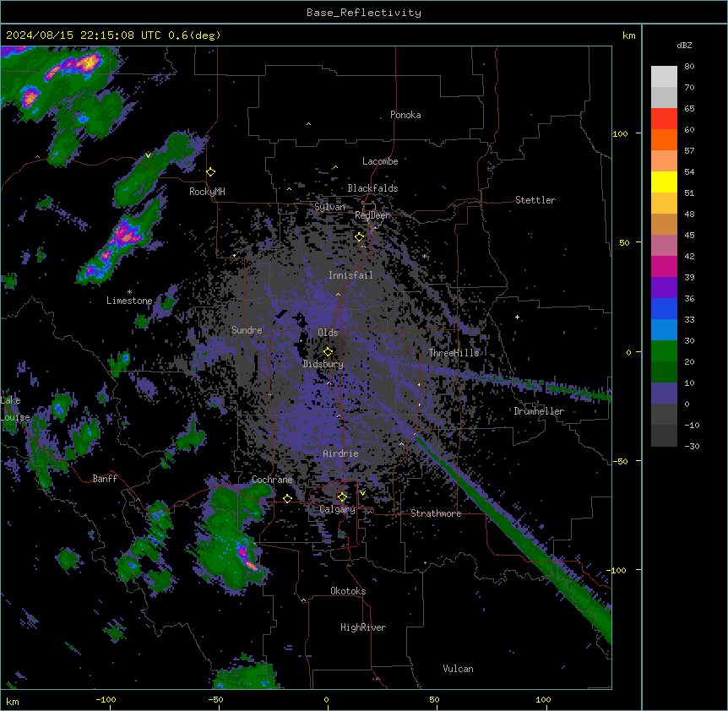Click the Airdrie city label

point(340,453)
